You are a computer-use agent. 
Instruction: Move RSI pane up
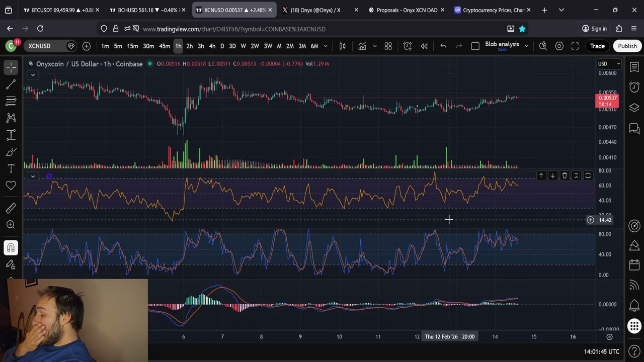tap(541, 175)
